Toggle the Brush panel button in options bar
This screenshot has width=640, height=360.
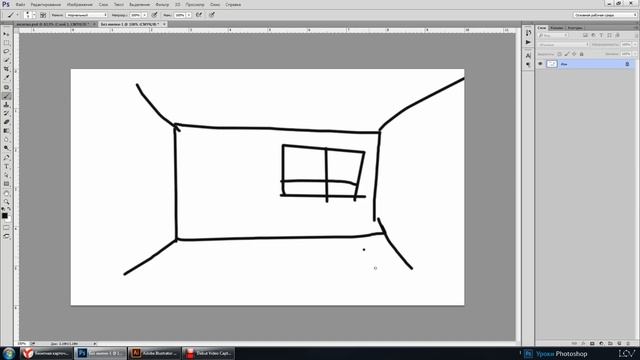coord(43,15)
